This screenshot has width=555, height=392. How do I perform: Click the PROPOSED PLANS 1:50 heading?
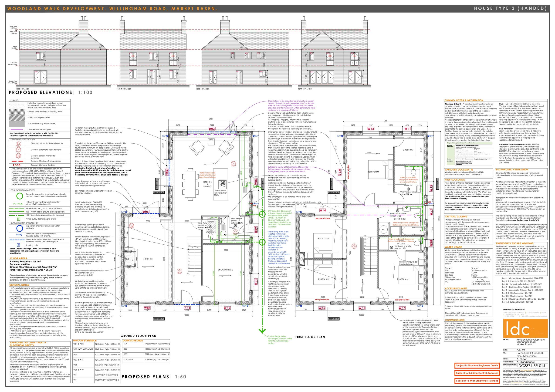[154, 377]
